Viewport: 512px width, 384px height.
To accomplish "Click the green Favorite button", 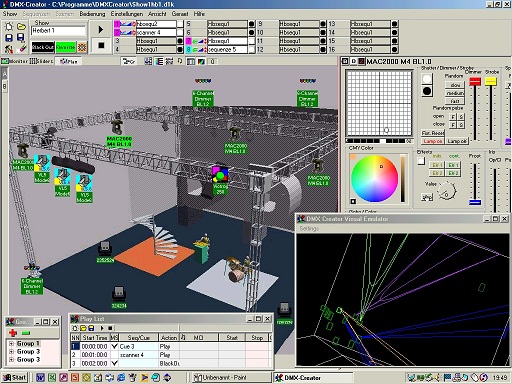I will (x=66, y=47).
